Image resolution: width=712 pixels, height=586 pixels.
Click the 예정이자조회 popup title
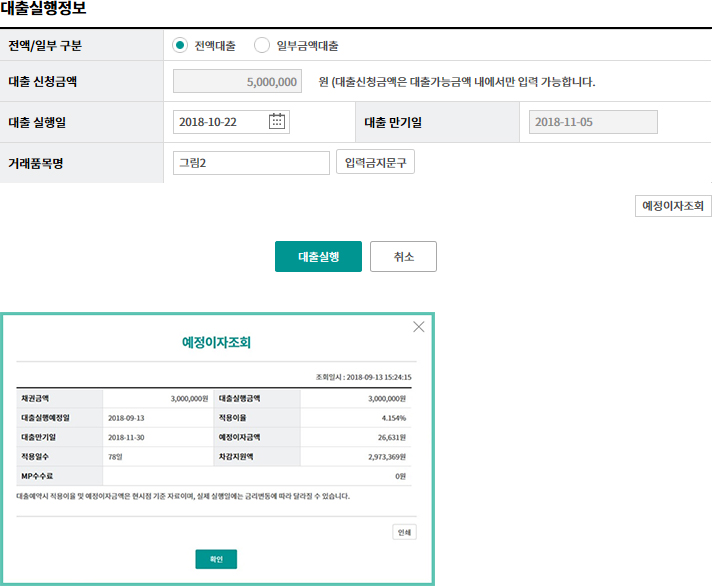(x=216, y=343)
